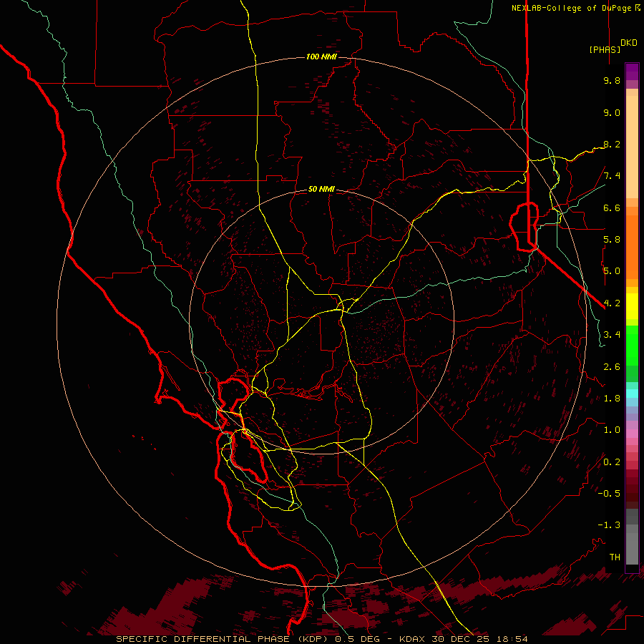Pick the pink segment of the color bar

[x=632, y=434]
